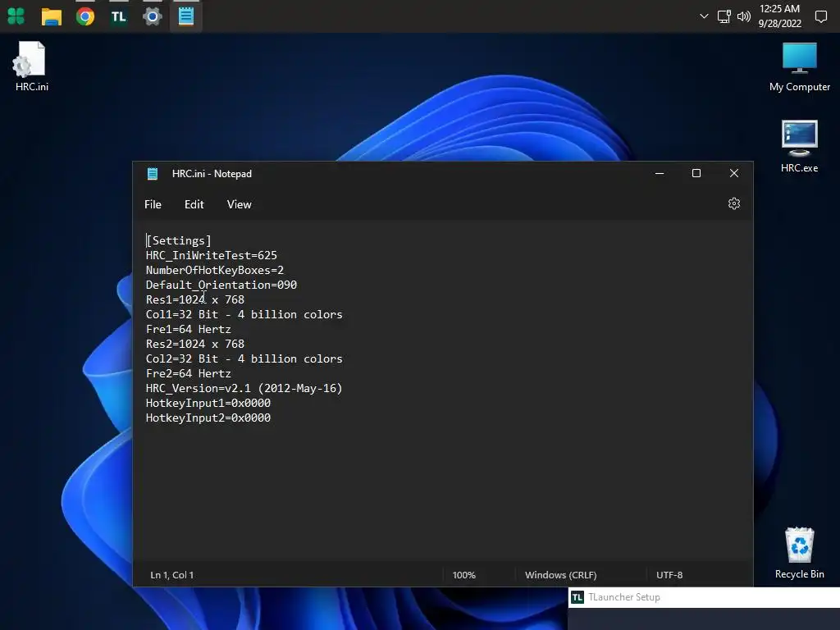Viewport: 840px width, 630px height.
Task: Click the Fre2=64 Hertz line
Action: pyautogui.click(x=189, y=373)
